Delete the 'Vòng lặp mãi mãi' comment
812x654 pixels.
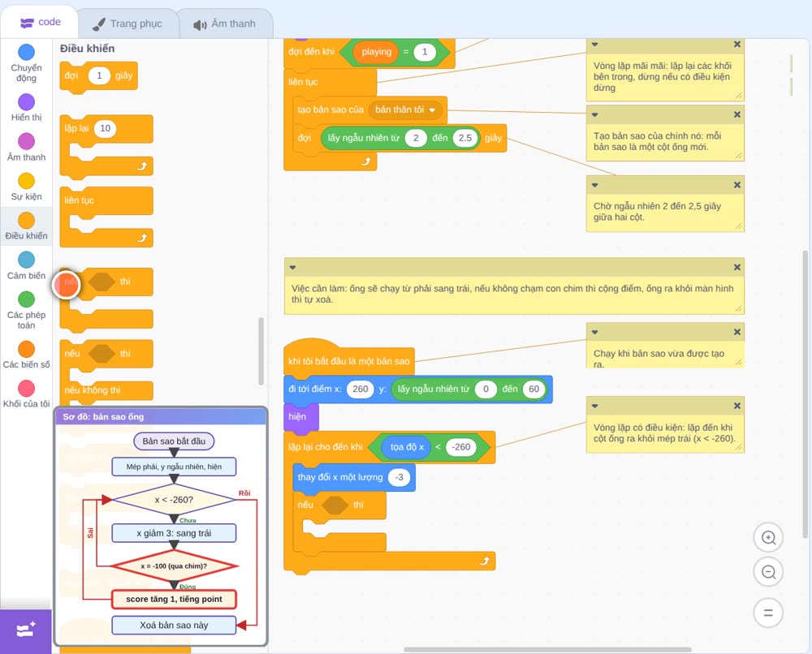(737, 45)
